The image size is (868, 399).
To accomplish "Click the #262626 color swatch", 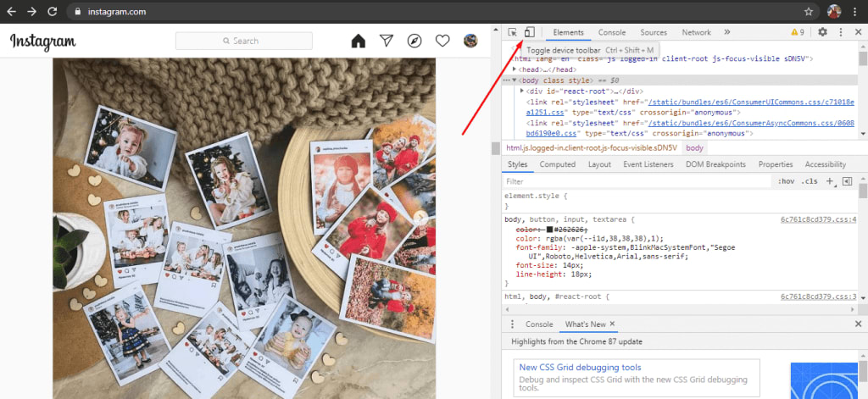I will coord(549,229).
